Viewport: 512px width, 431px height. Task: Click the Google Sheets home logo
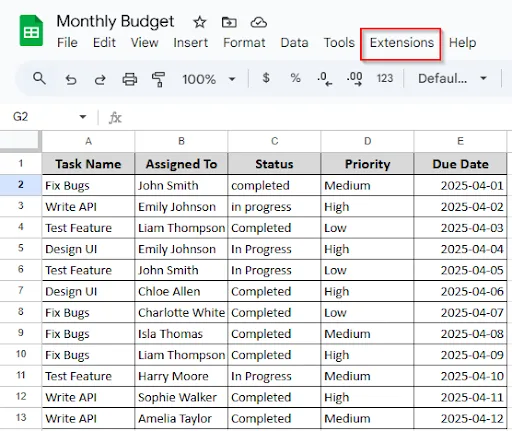(x=31, y=31)
